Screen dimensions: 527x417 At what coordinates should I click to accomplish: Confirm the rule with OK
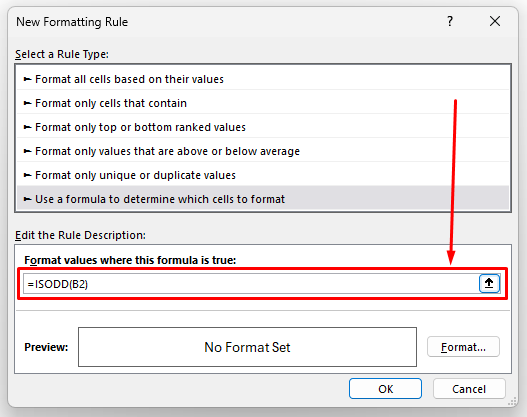[x=385, y=389]
